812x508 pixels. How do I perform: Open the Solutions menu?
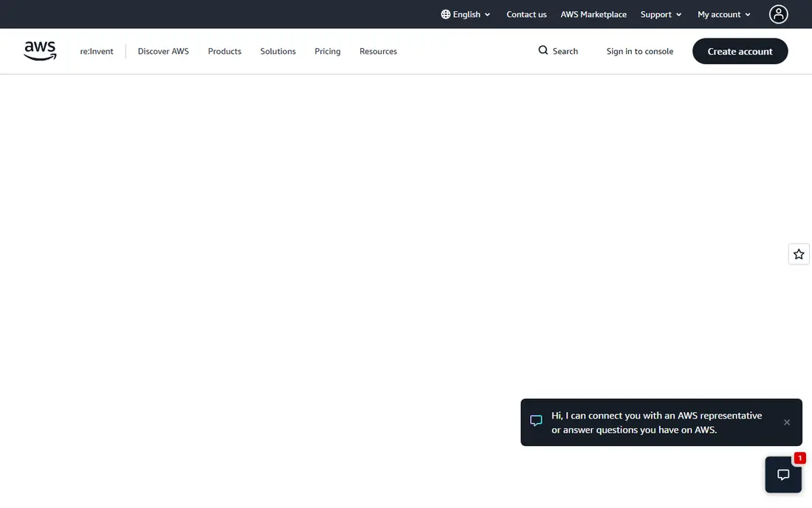[x=278, y=51]
